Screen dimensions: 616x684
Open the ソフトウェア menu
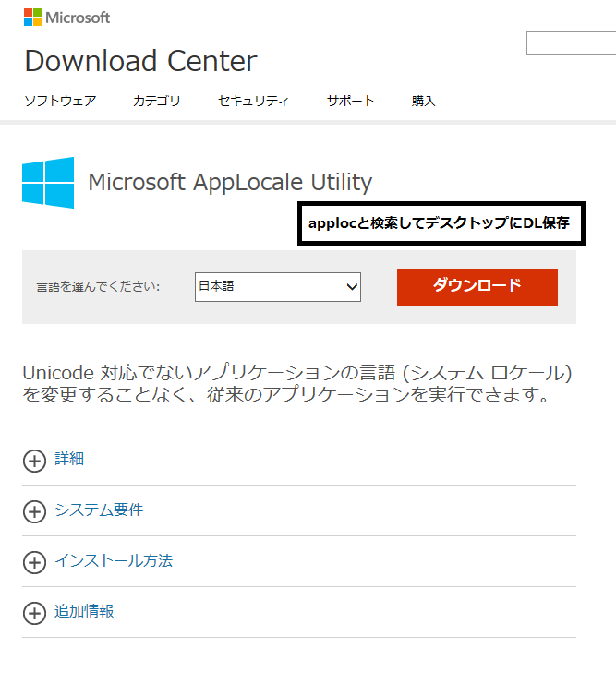(x=60, y=101)
